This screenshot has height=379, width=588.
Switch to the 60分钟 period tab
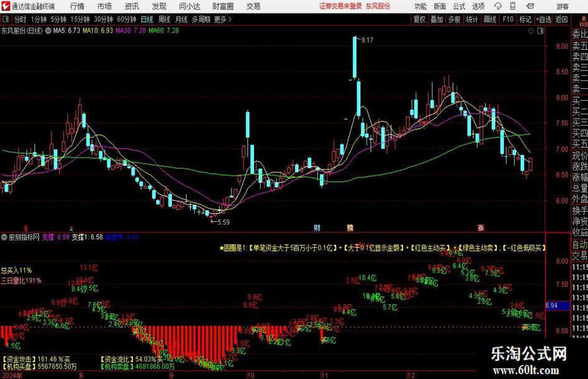(x=127, y=19)
